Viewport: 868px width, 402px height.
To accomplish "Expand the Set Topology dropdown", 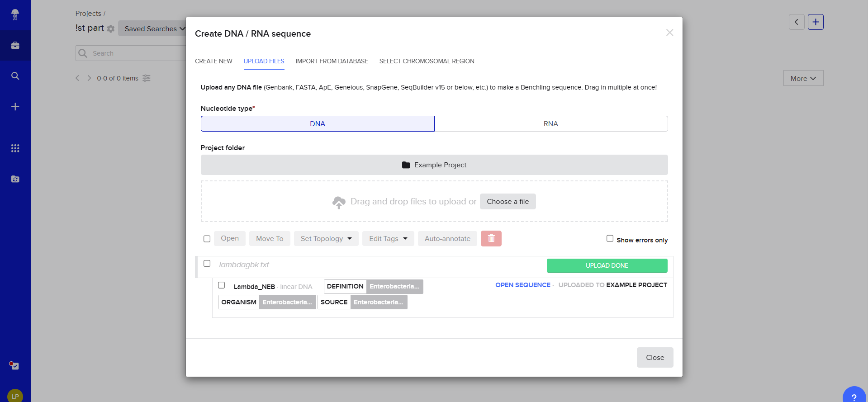I will 326,239.
